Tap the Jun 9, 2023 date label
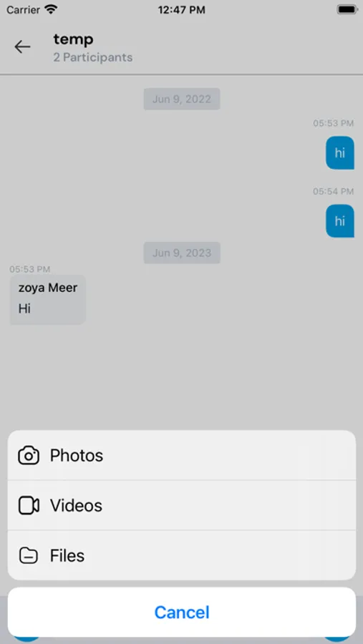The height and width of the screenshot is (644, 363). [x=182, y=253]
